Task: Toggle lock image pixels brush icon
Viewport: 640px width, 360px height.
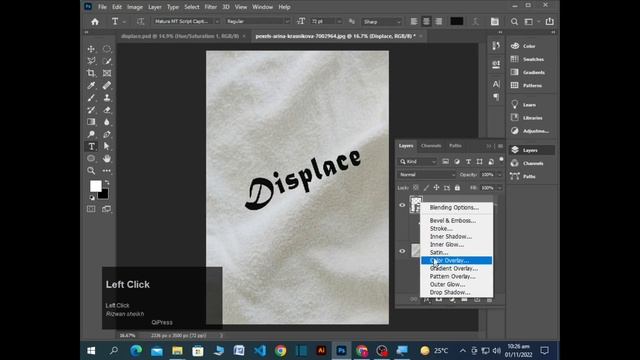Action: [x=426, y=188]
